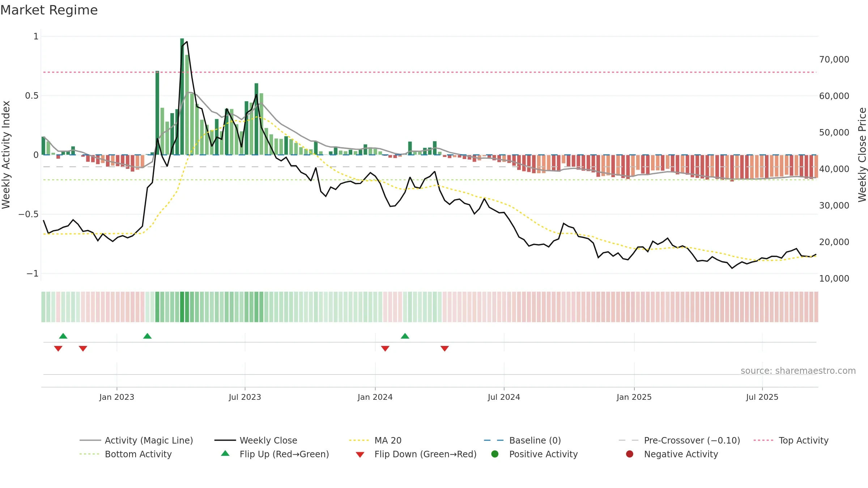This screenshot has width=868, height=488.
Task: Click the Jul 2024 x-axis label
Action: [x=504, y=397]
